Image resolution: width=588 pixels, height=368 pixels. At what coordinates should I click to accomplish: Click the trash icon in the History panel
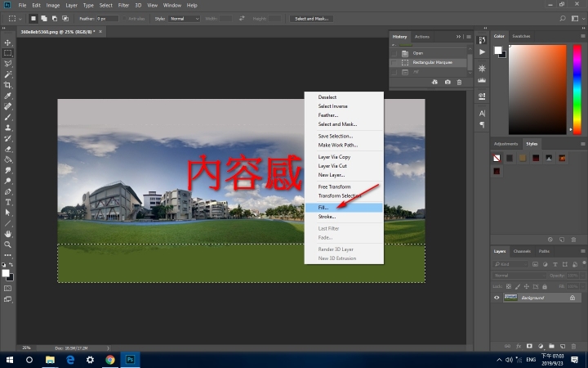point(459,82)
